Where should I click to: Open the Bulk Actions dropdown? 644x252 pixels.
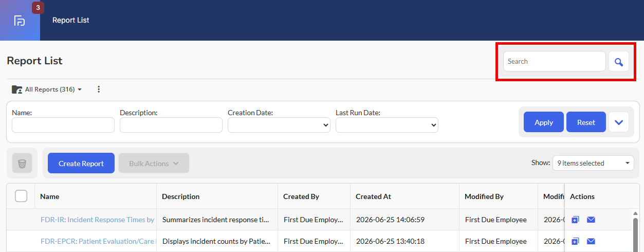click(x=154, y=164)
